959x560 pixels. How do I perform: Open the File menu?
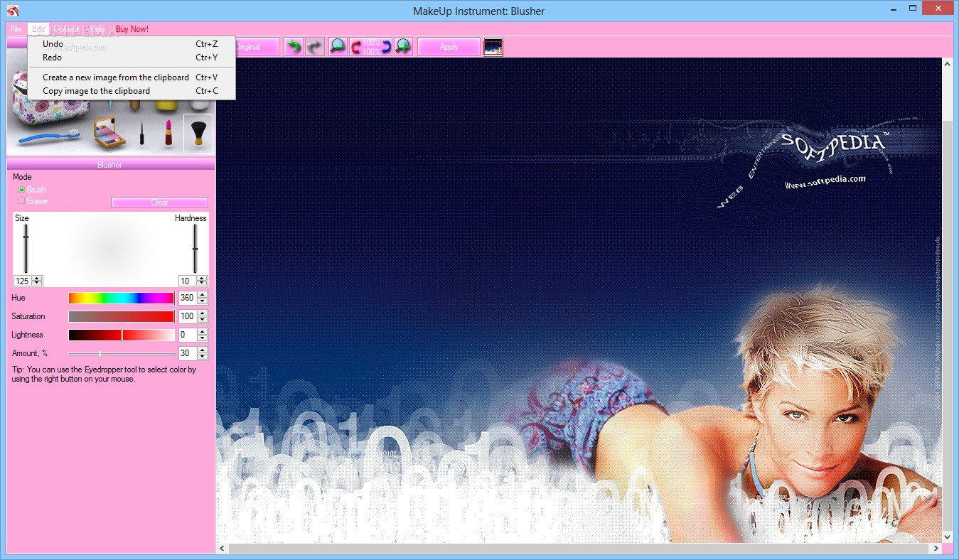click(16, 29)
